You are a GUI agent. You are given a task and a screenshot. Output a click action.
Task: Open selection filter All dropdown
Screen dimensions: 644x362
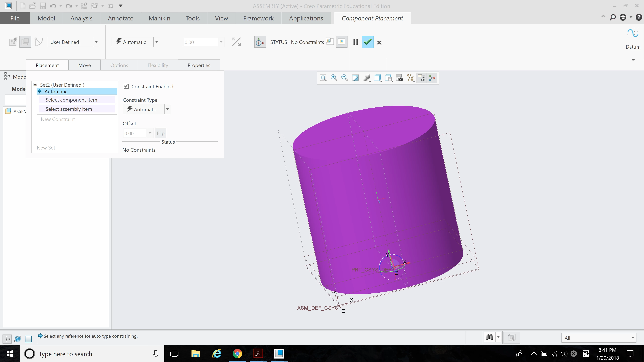[632, 338]
